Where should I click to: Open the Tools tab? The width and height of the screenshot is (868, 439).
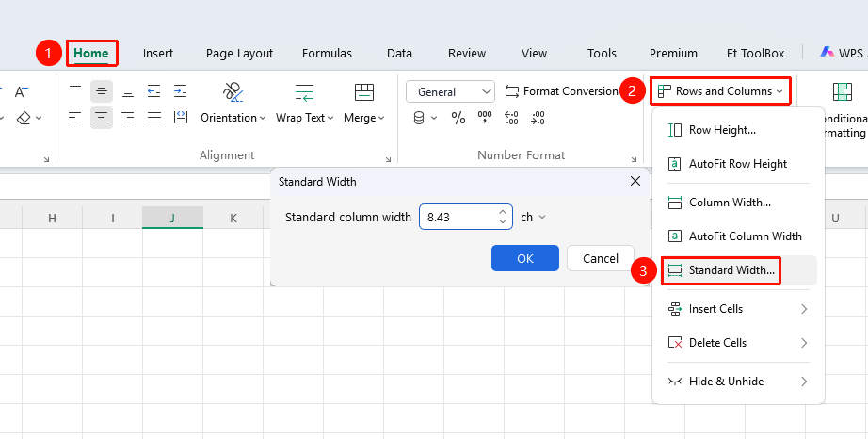(602, 53)
